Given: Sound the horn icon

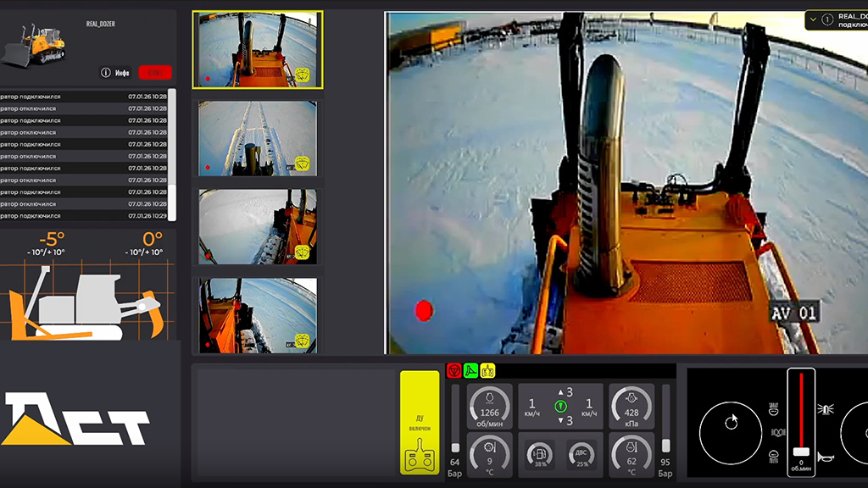Looking at the screenshot, I should 826,456.
